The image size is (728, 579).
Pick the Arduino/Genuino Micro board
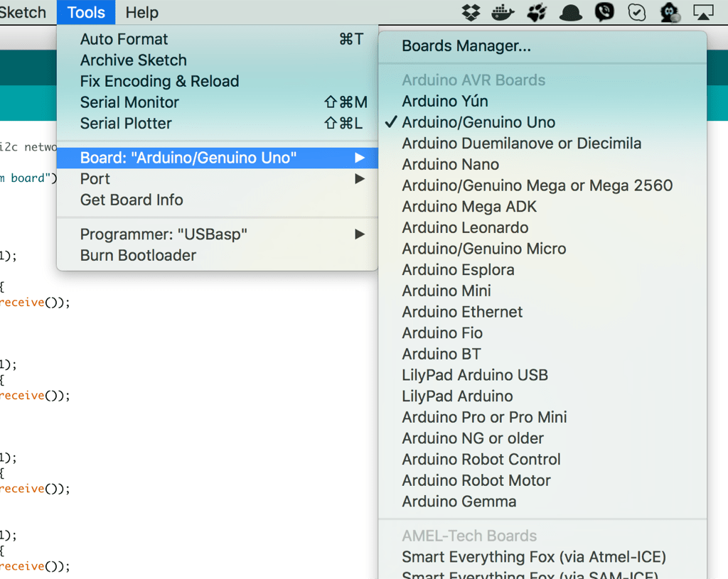(x=542, y=249)
